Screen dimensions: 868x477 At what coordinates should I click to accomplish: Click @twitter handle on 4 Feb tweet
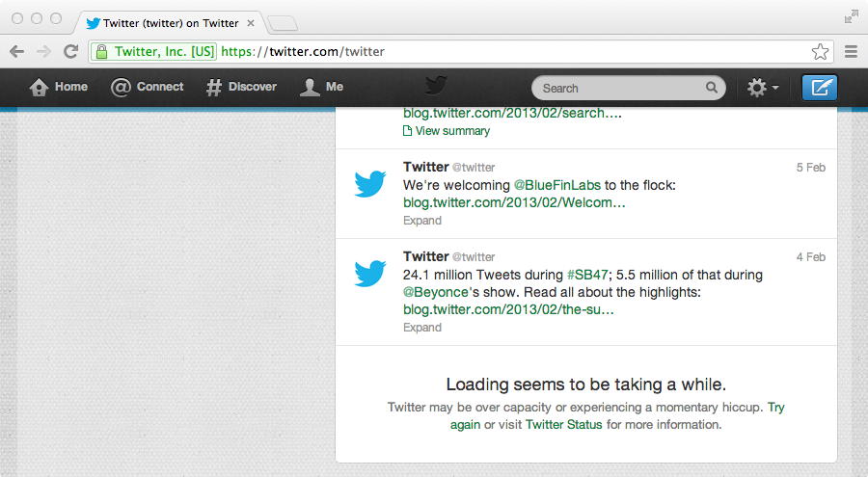[x=474, y=256]
